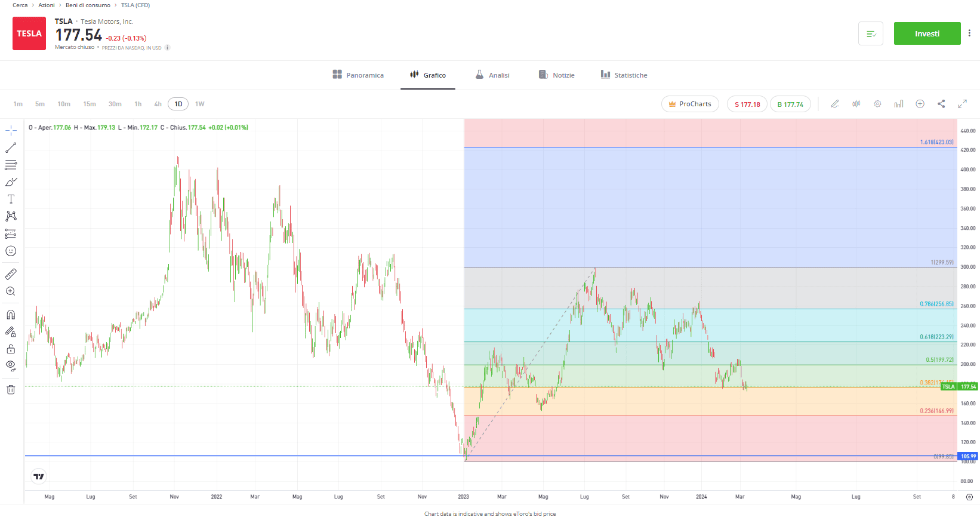The height and width of the screenshot is (523, 980).
Task: Select the crosshair cursor tool
Action: coord(11,130)
